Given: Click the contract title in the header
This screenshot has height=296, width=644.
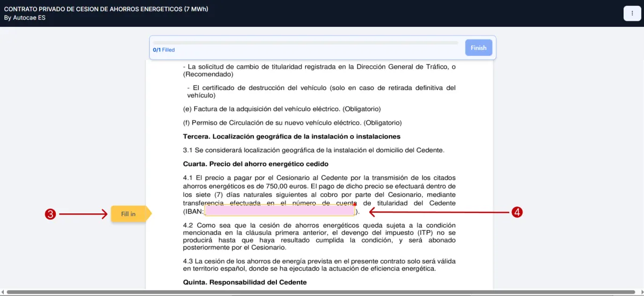Looking at the screenshot, I should coord(106,10).
